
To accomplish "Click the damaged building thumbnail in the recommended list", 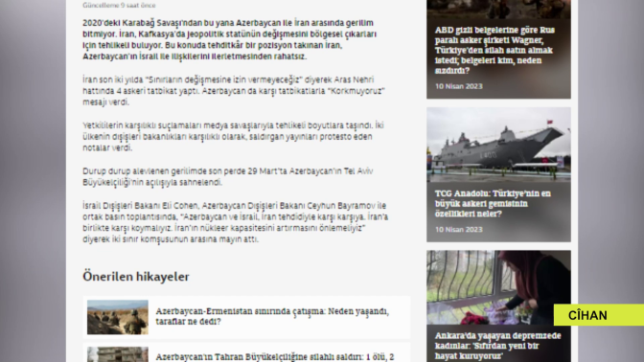I will [118, 354].
